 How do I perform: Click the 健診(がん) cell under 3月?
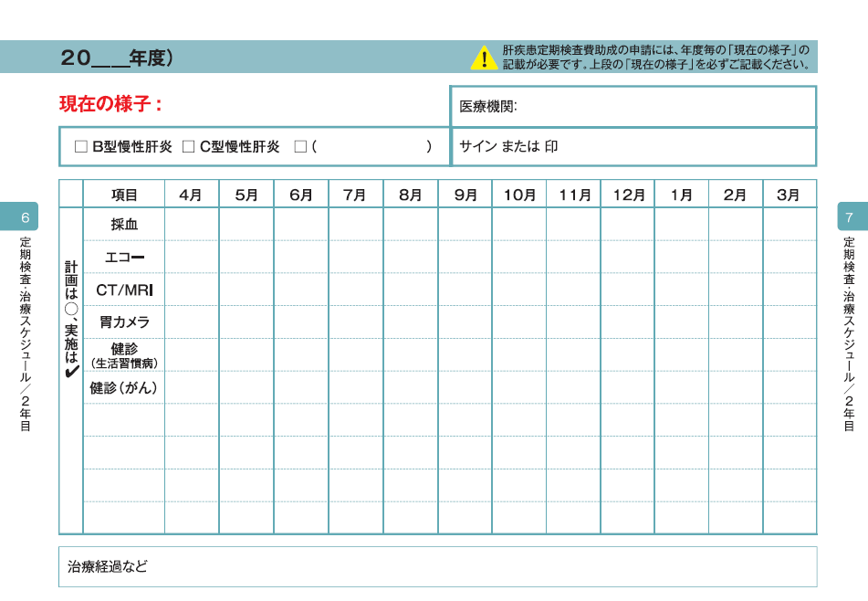click(x=790, y=388)
